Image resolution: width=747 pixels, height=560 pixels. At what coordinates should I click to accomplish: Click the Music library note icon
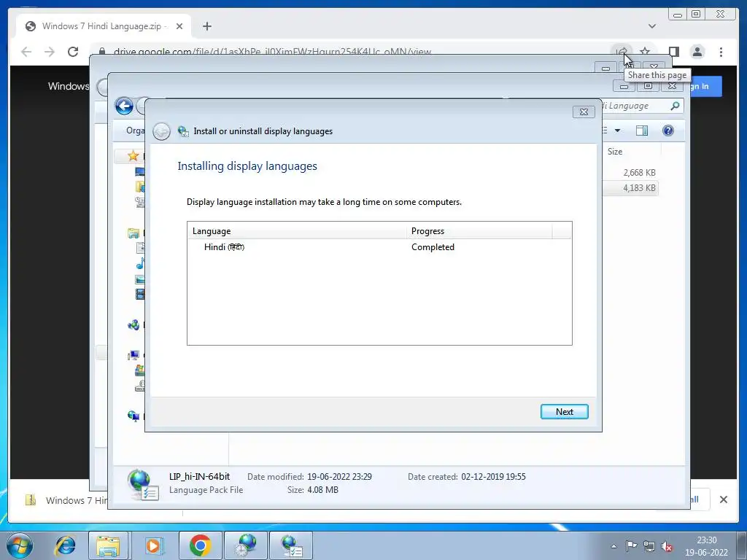[141, 263]
